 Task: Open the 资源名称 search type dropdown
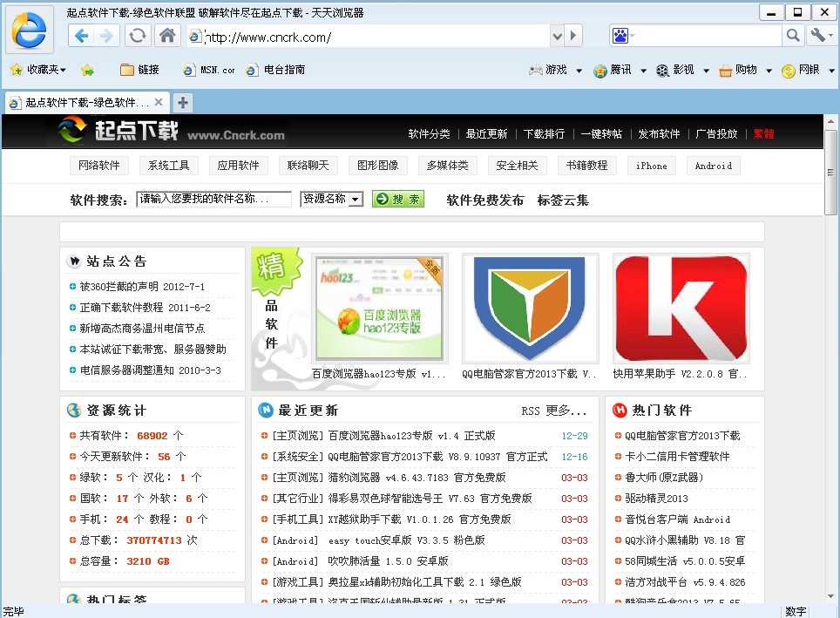tap(332, 199)
